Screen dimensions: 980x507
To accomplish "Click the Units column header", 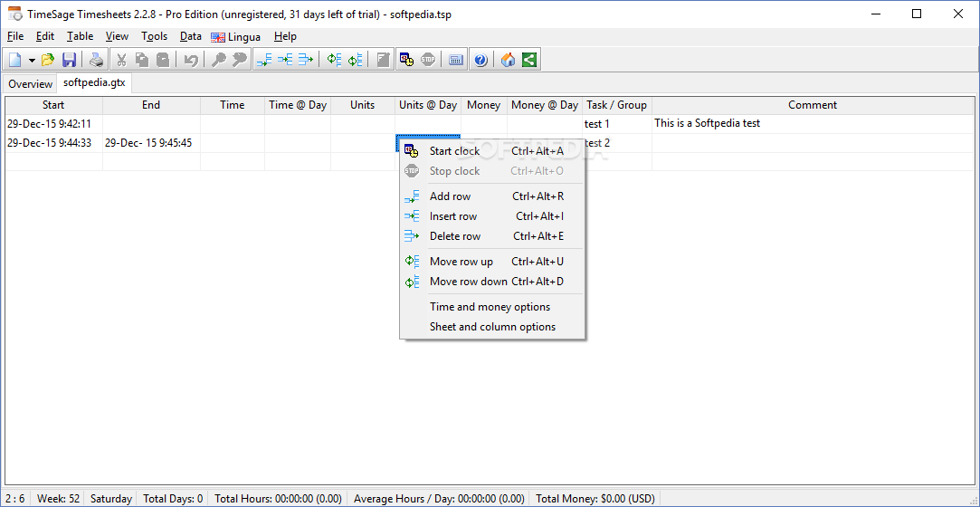I will (363, 105).
